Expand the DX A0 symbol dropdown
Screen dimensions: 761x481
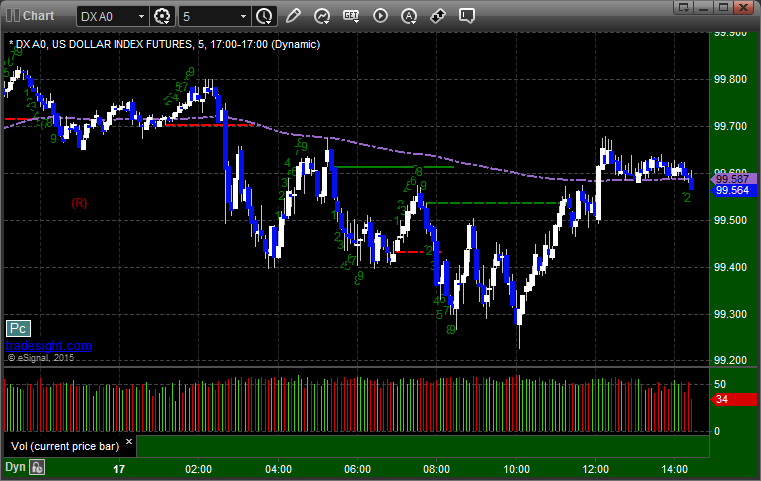pyautogui.click(x=141, y=17)
